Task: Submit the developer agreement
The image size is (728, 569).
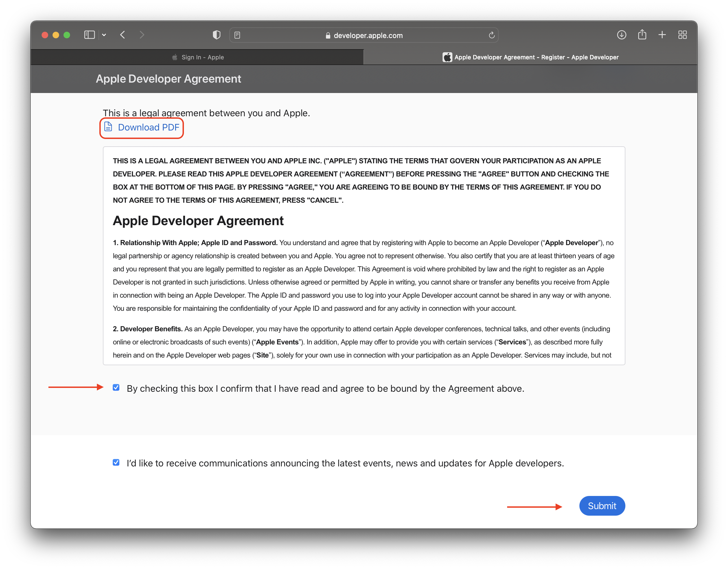Action: tap(602, 506)
